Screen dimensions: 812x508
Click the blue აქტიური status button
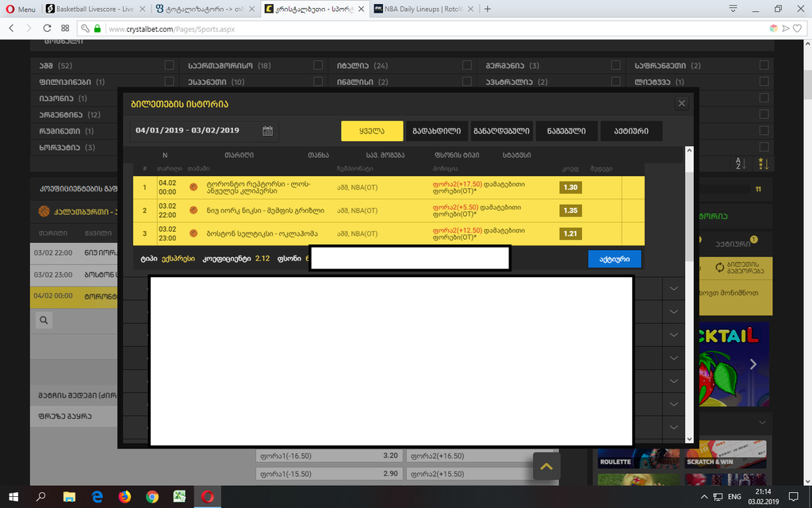point(615,260)
